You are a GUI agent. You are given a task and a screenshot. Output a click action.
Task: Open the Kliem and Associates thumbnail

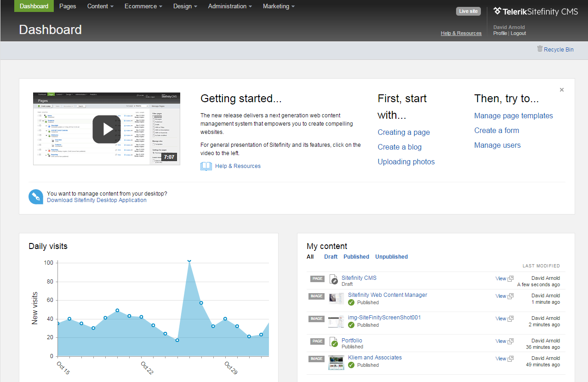tap(336, 363)
